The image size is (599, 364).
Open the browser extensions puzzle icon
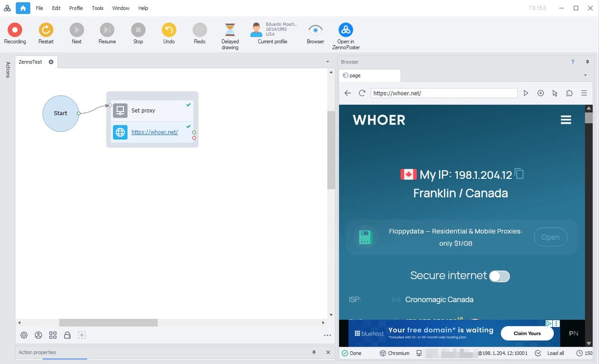tap(569, 93)
